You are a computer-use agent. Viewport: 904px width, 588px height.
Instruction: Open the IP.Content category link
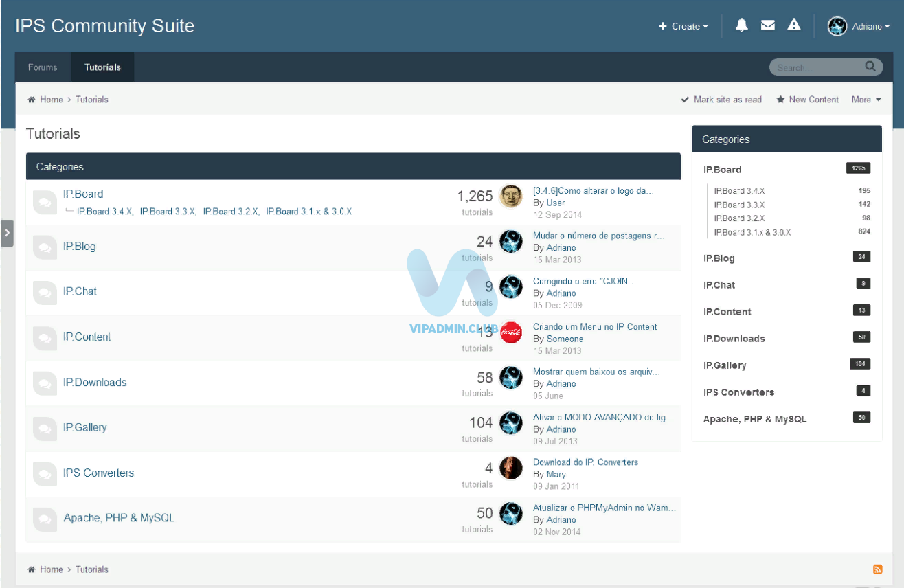click(x=87, y=337)
